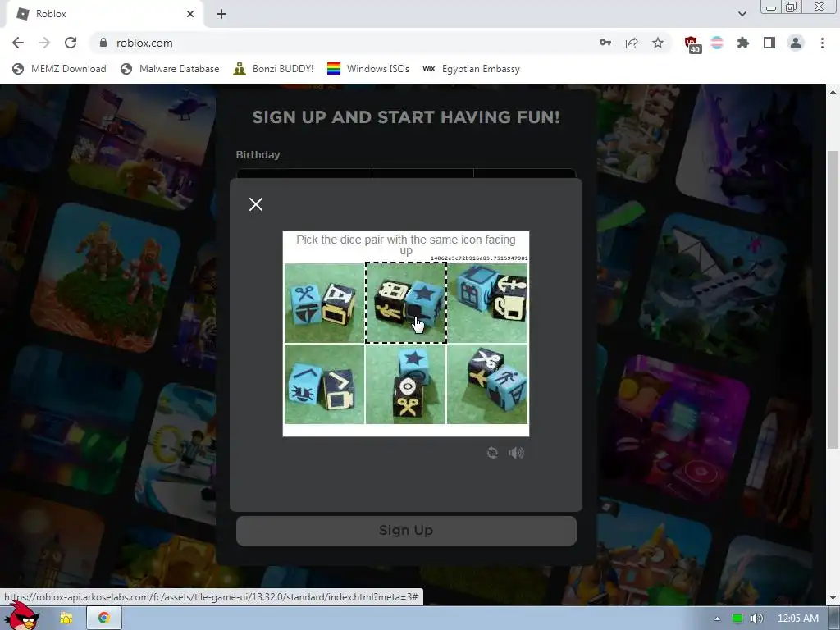Open the Chrome taskbar icon
Image resolution: width=840 pixels, height=630 pixels.
click(104, 619)
